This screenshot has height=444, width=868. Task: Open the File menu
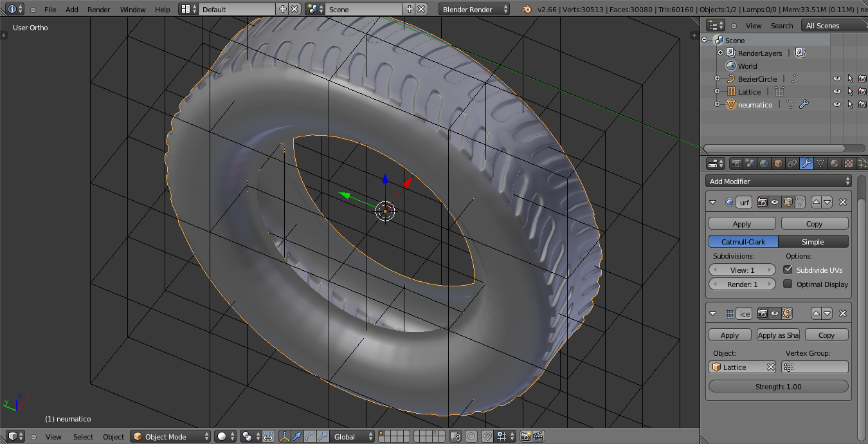pyautogui.click(x=50, y=10)
